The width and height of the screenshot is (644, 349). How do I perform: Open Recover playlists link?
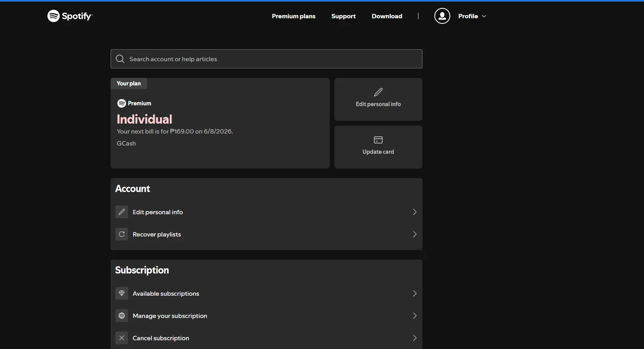click(157, 235)
